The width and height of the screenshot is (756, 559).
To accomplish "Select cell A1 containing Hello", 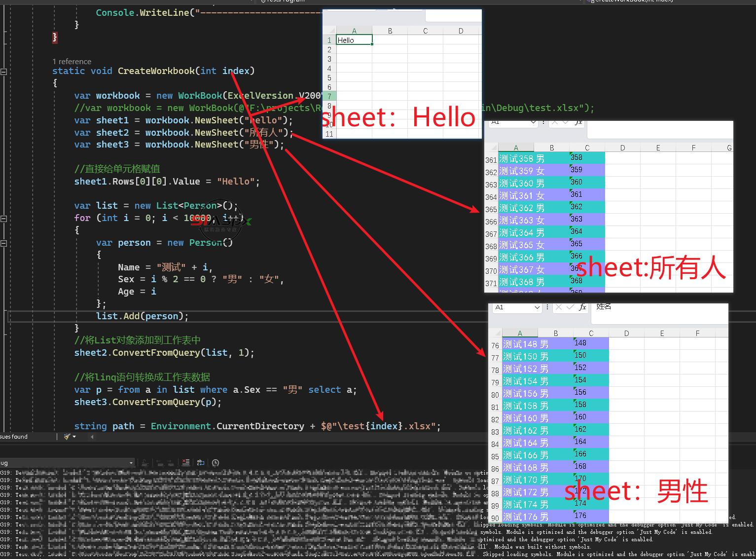I will (354, 40).
